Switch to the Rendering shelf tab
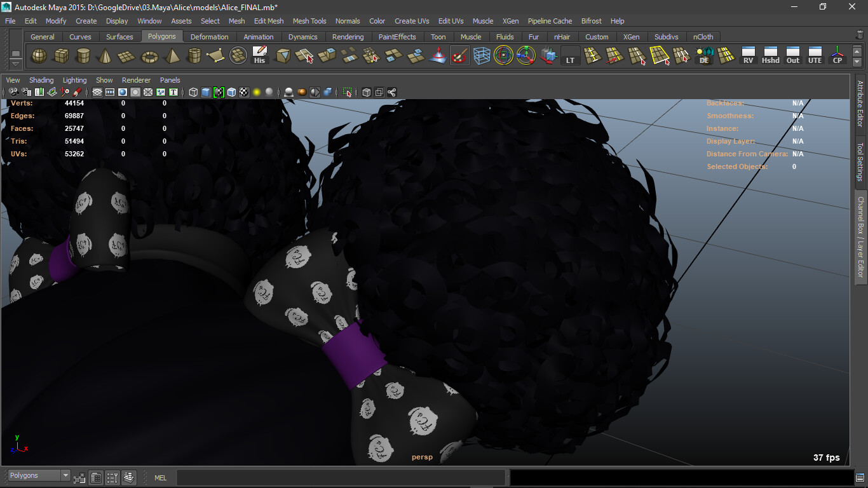This screenshot has width=868, height=488. coord(348,37)
